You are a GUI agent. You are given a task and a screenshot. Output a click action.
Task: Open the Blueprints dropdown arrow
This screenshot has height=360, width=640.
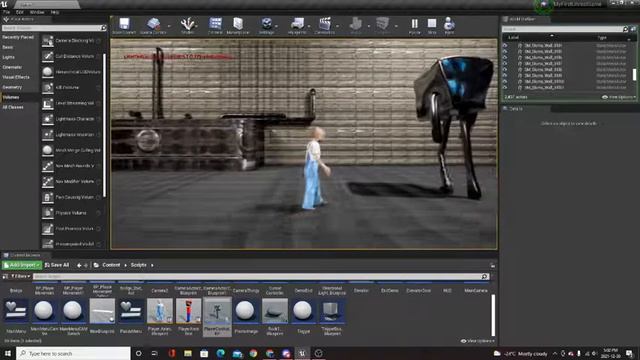(x=309, y=26)
